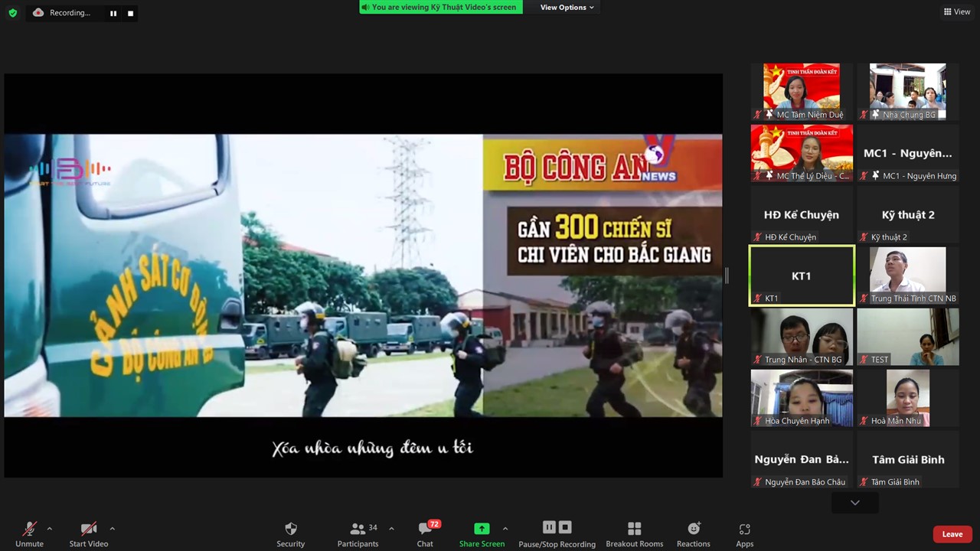Screen dimensions: 980x551
Task: Click the green encryption shield icon
Action: (x=13, y=13)
